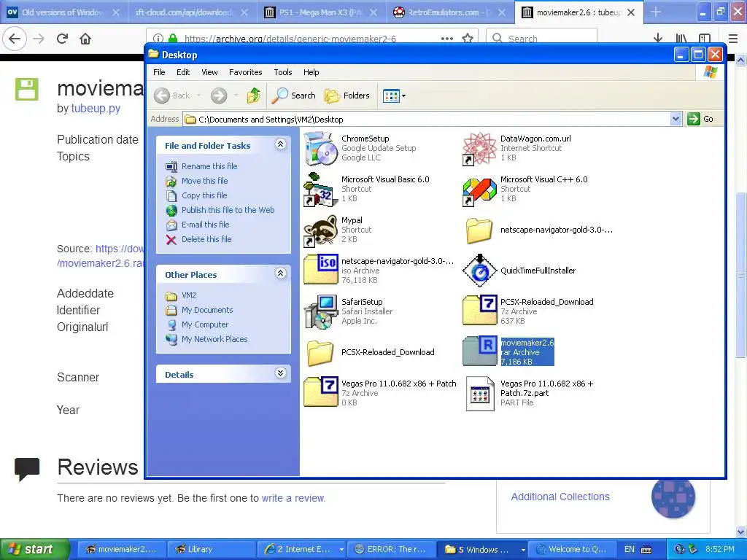Expand the Details panel
The height and width of the screenshot is (560, 747).
(281, 373)
